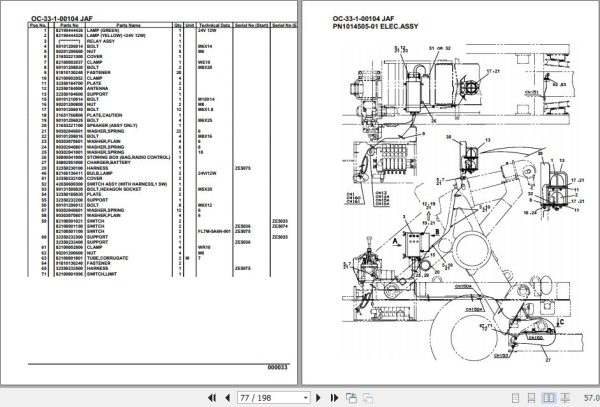Click the Parts Name column header
This screenshot has height=407, width=600.
point(129,25)
